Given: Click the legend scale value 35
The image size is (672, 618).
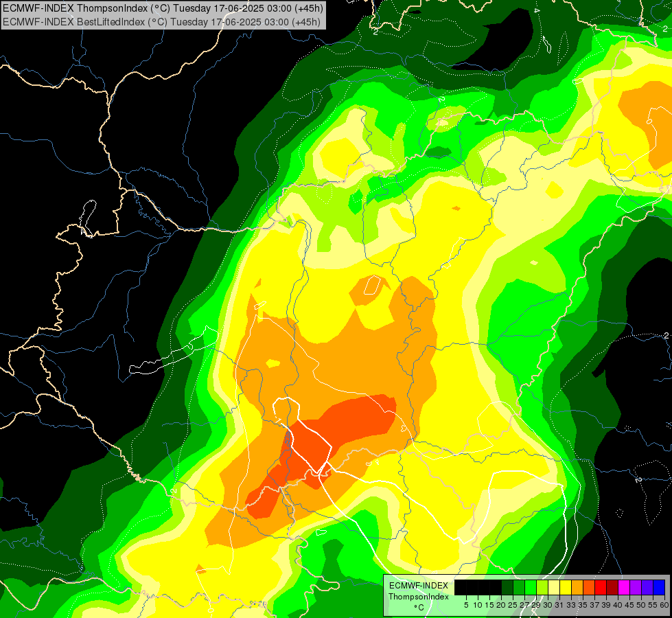Looking at the screenshot, I should (583, 605).
